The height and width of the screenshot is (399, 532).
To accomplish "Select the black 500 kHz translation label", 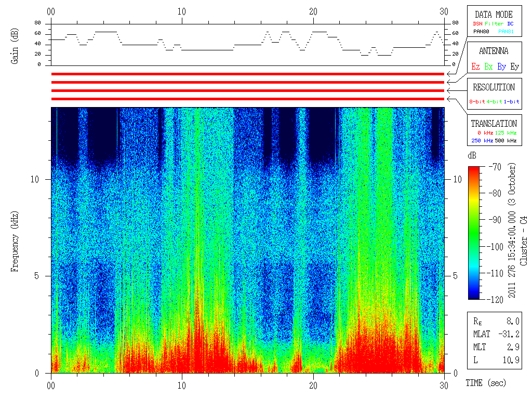I will 506,140.
